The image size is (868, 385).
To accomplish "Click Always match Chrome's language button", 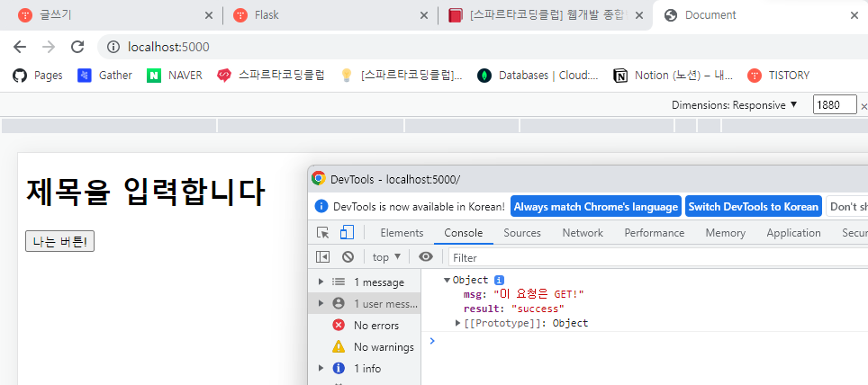I will coord(596,206).
